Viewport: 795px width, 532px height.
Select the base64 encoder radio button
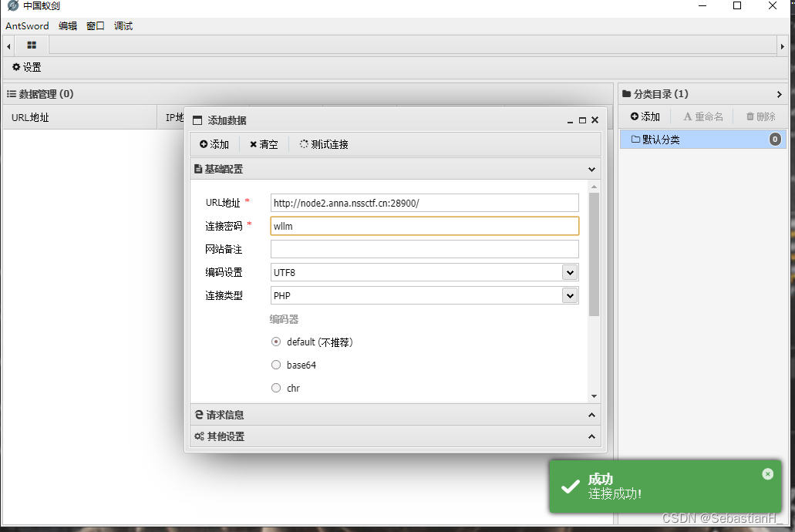pyautogui.click(x=276, y=365)
